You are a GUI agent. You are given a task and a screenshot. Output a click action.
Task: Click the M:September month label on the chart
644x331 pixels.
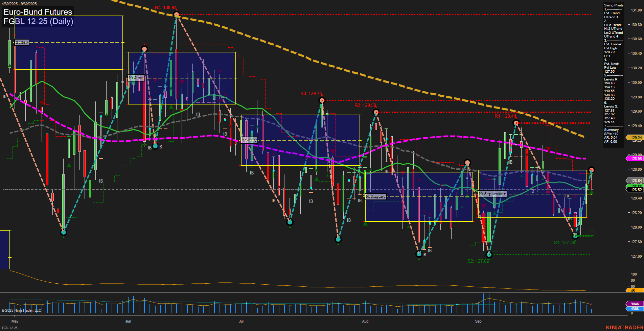pos(492,193)
